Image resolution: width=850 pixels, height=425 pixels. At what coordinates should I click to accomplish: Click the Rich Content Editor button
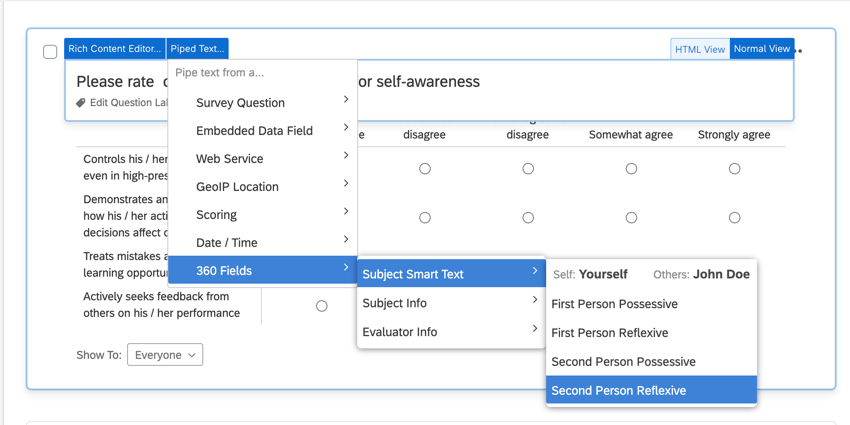click(x=115, y=49)
